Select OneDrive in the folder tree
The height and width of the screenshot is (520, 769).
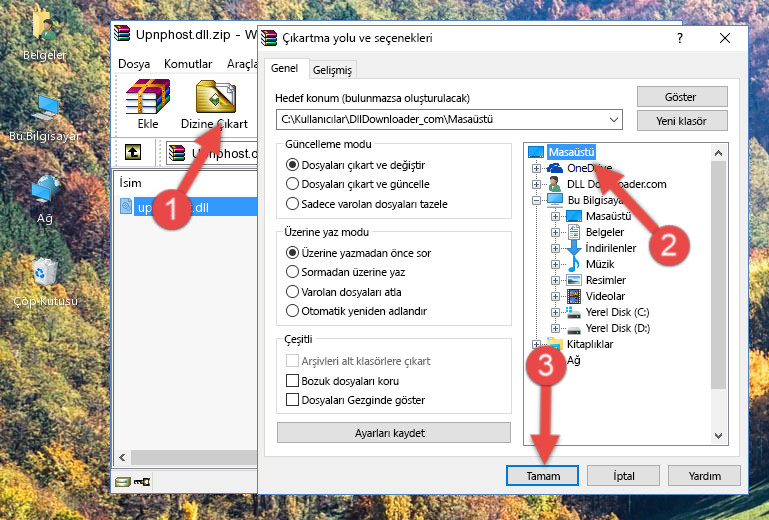coord(589,168)
